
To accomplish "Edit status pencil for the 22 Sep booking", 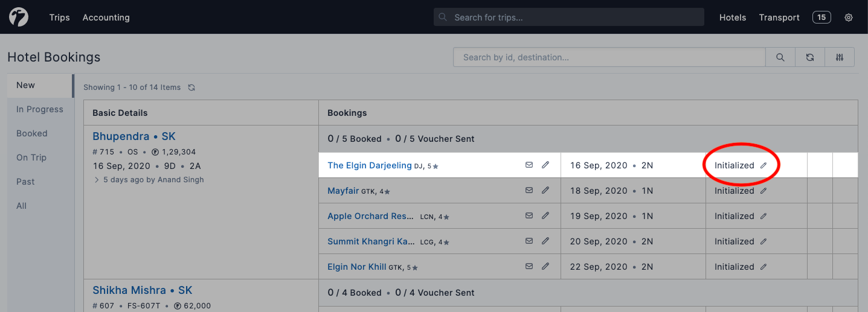I will pos(764,267).
